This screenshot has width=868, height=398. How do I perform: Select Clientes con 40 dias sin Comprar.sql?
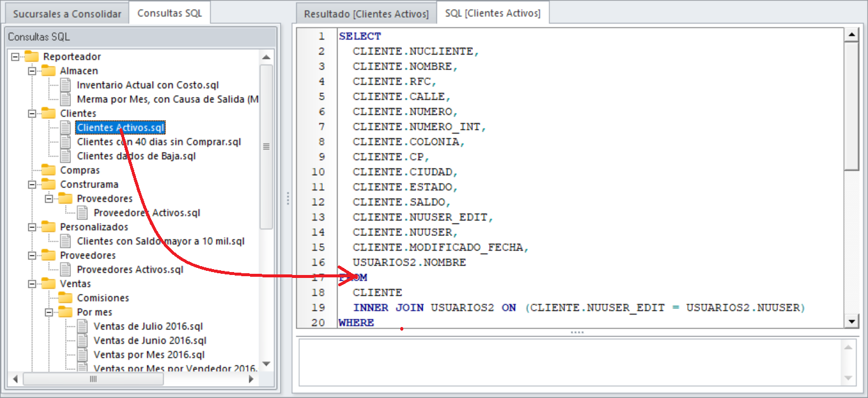point(158,142)
